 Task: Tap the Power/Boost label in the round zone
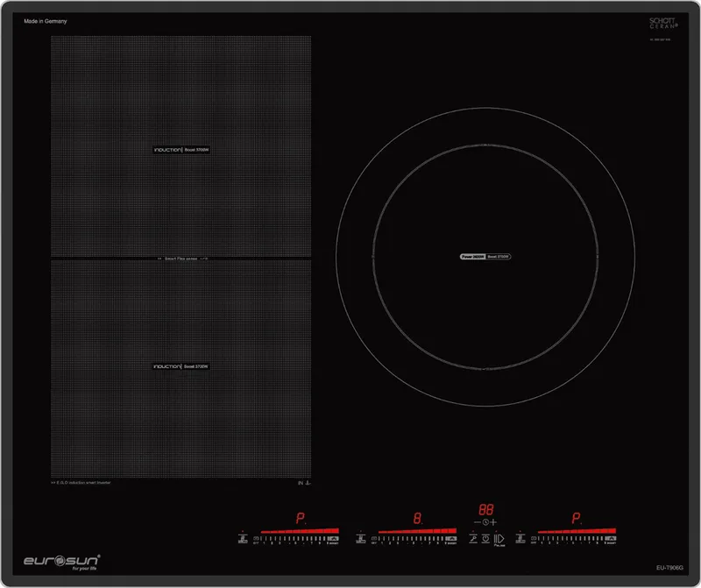pos(485,257)
